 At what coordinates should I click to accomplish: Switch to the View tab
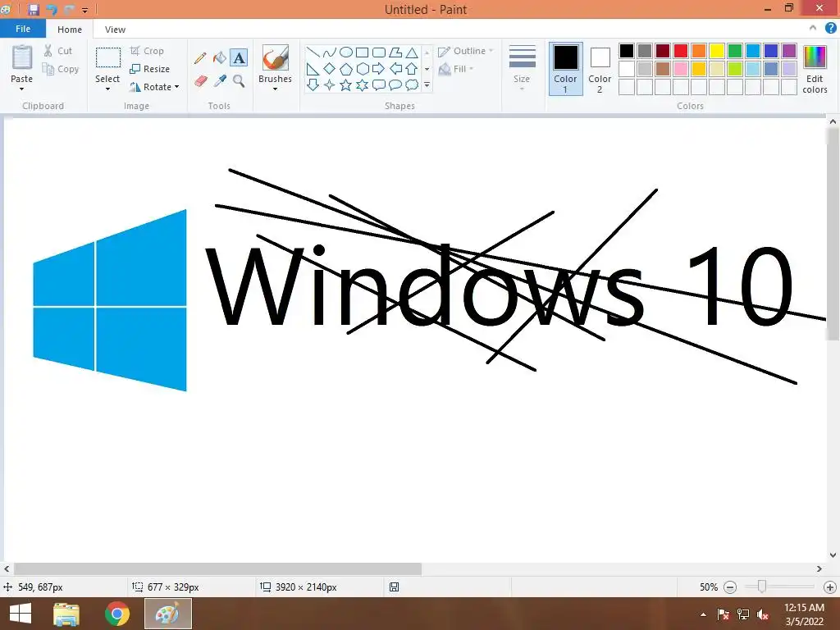[115, 30]
